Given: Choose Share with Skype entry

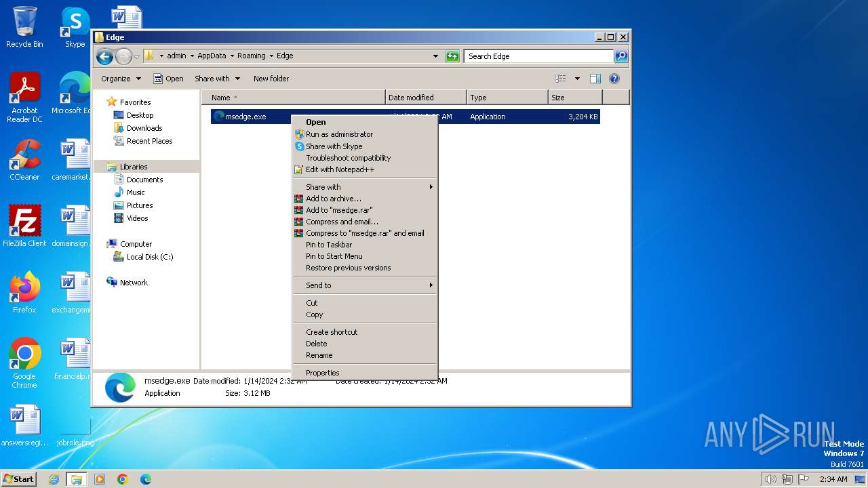Looking at the screenshot, I should (x=365, y=146).
